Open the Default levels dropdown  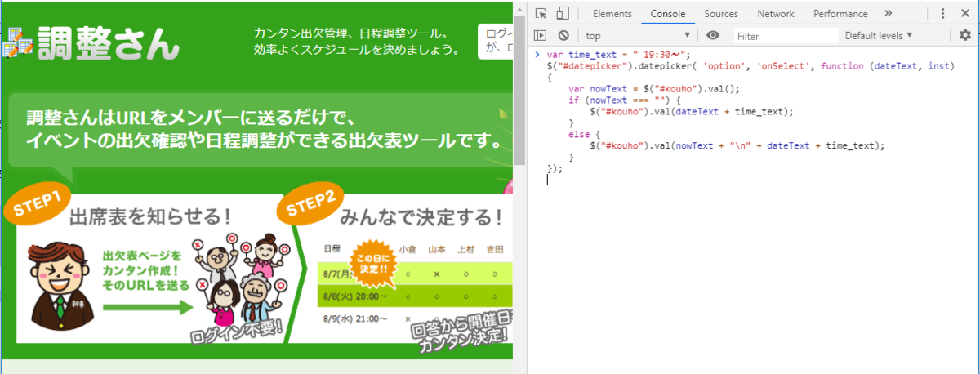(879, 35)
